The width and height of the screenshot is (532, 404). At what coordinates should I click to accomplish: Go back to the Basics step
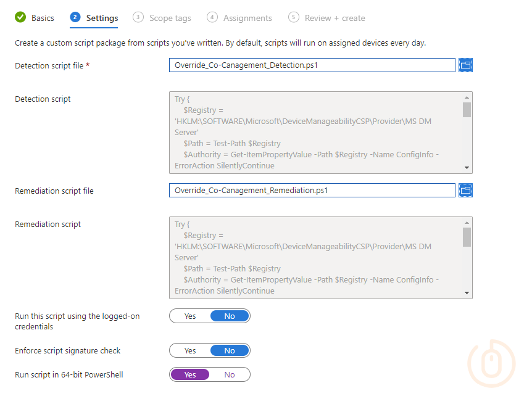[43, 18]
